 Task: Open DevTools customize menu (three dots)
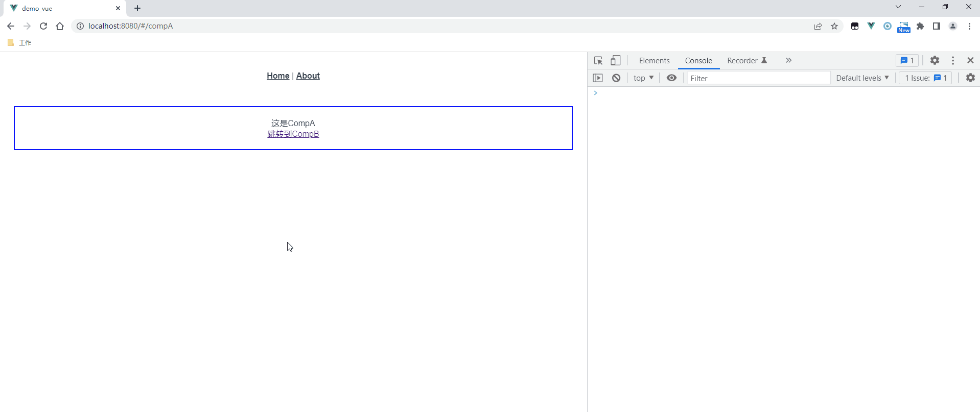(953, 60)
